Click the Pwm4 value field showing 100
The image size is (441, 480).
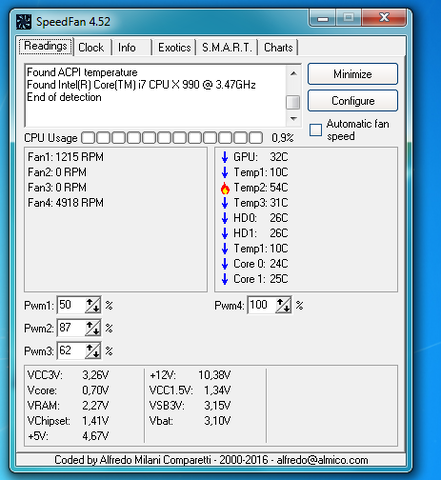point(262,305)
